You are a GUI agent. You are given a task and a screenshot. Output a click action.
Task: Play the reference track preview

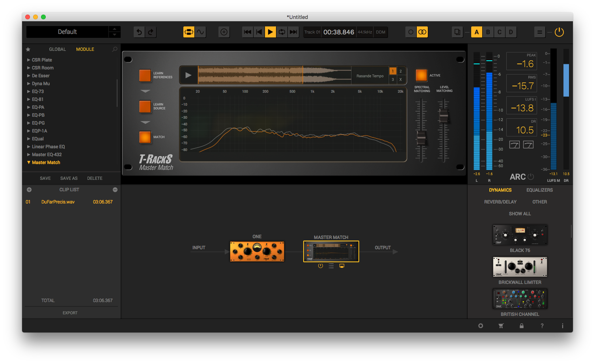pos(188,75)
